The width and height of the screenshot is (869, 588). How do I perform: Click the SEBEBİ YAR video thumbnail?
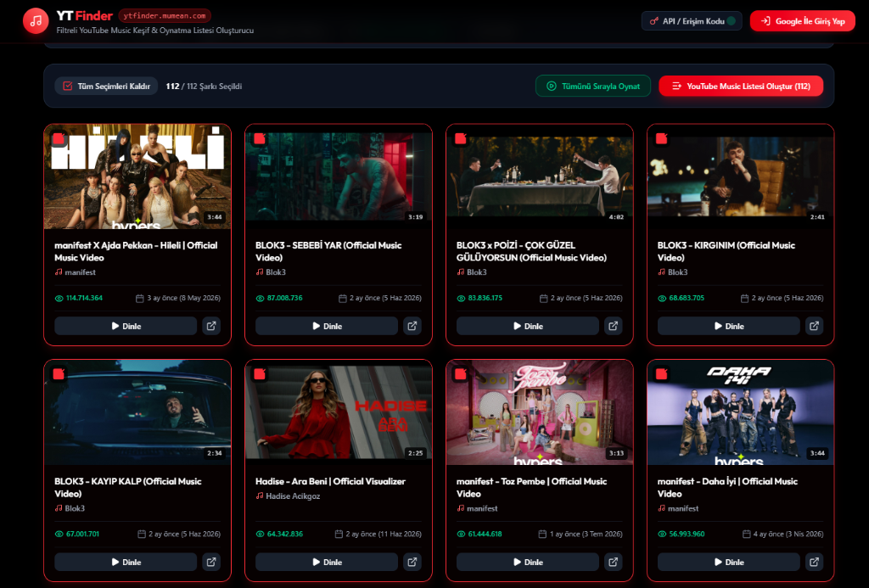click(339, 176)
